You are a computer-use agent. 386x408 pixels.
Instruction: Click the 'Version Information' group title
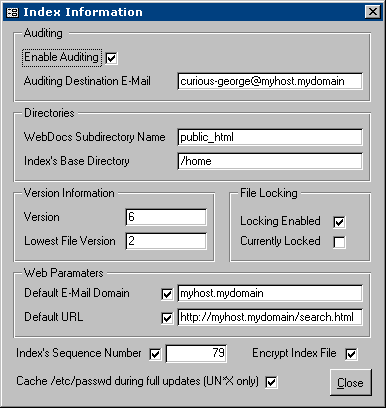(x=69, y=193)
